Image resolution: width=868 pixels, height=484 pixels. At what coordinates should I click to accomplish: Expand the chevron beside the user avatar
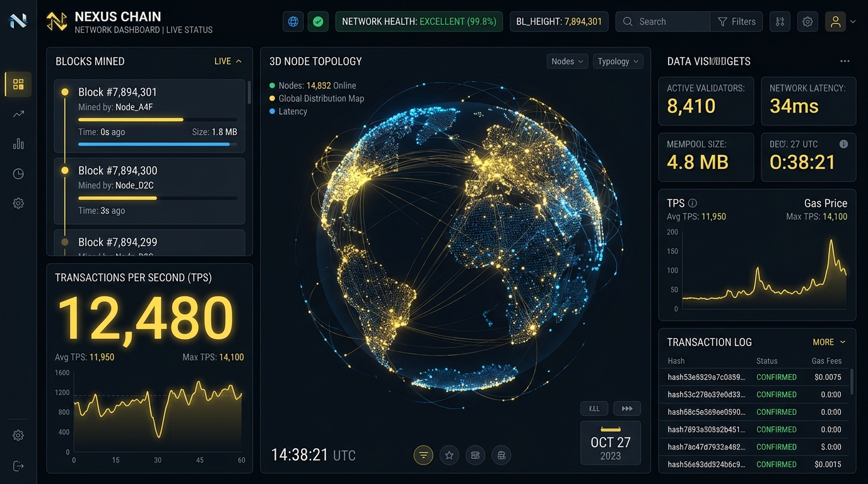tap(853, 21)
